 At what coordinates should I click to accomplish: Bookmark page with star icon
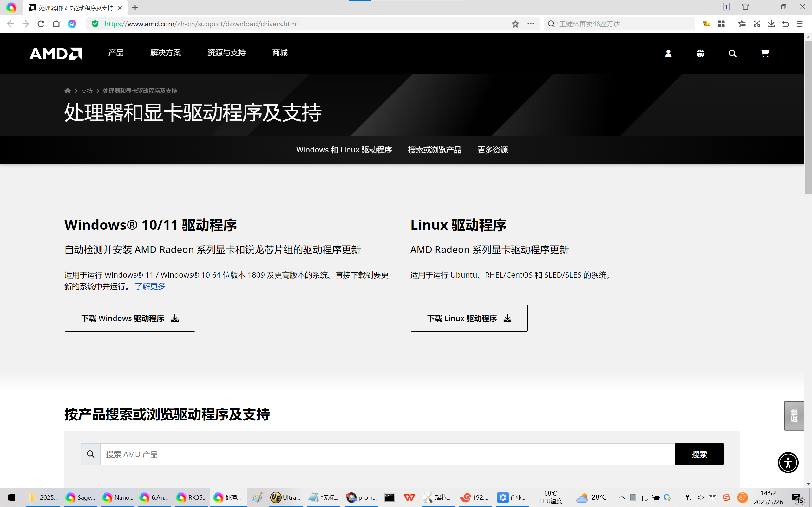tap(515, 24)
